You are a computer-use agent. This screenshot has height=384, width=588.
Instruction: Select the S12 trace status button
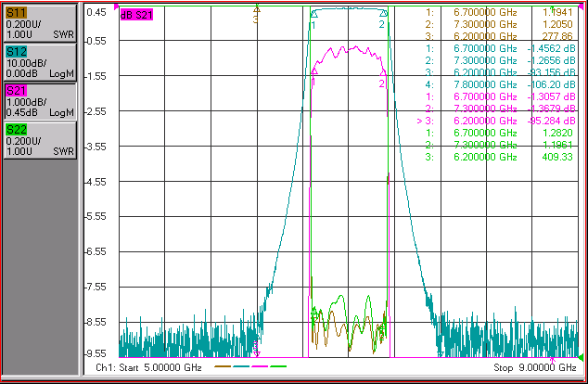click(41, 62)
